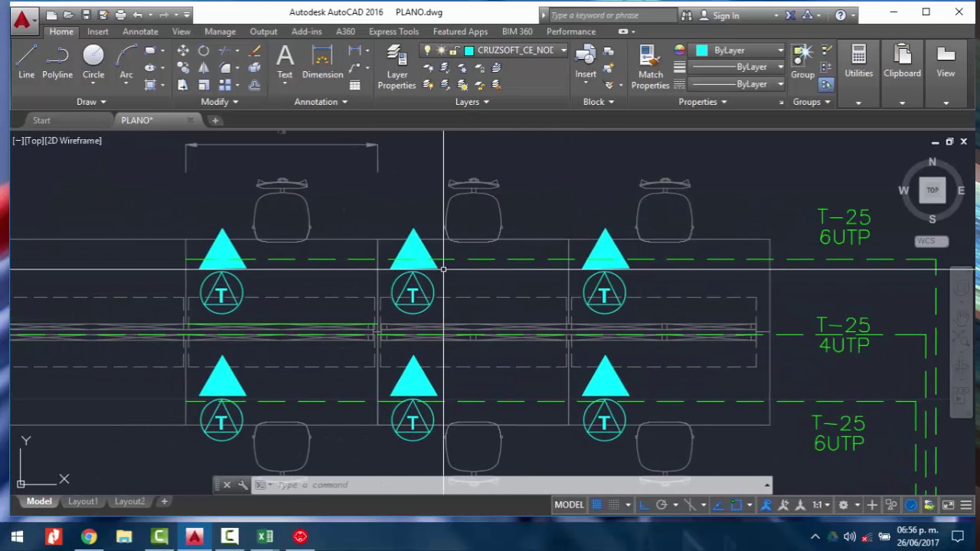
Task: Select the Dimension tool
Action: click(x=322, y=61)
